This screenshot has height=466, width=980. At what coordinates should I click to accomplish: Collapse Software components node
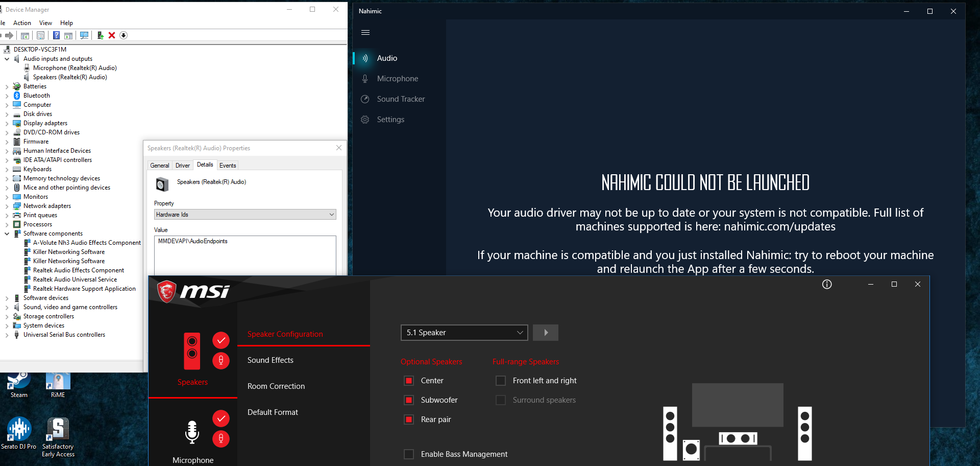pyautogui.click(x=7, y=234)
